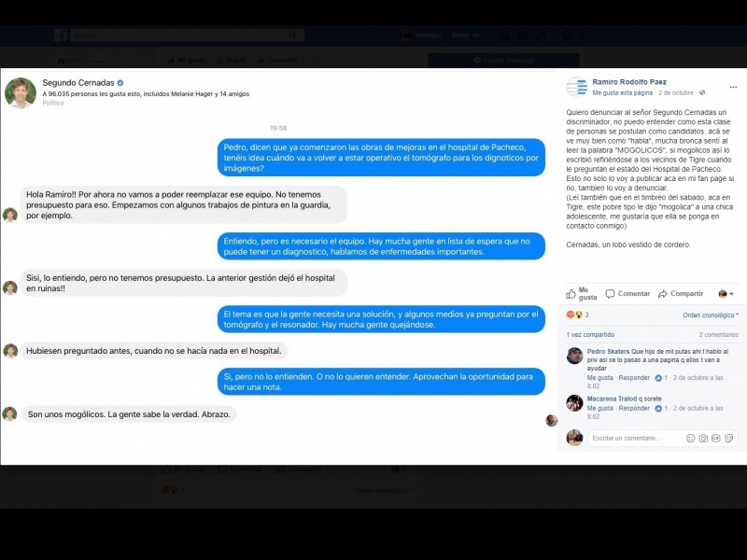Image resolution: width=747 pixels, height=560 pixels.
Task: View the post reactions count
Action: pyautogui.click(x=577, y=315)
